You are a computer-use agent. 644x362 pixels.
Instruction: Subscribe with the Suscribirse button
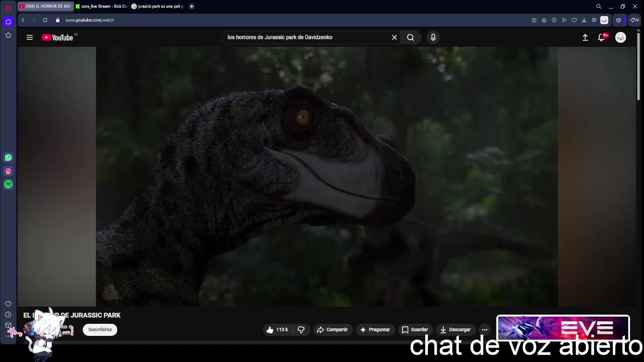coord(100,330)
